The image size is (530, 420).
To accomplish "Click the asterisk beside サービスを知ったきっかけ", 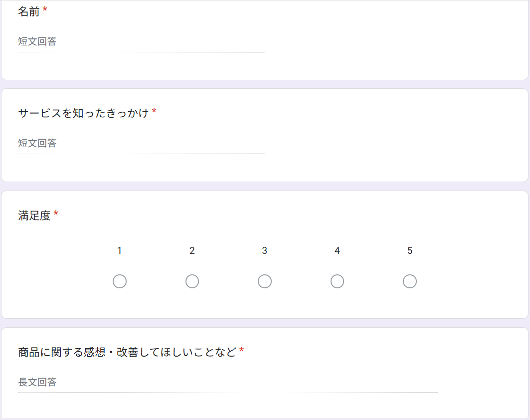I will (154, 112).
